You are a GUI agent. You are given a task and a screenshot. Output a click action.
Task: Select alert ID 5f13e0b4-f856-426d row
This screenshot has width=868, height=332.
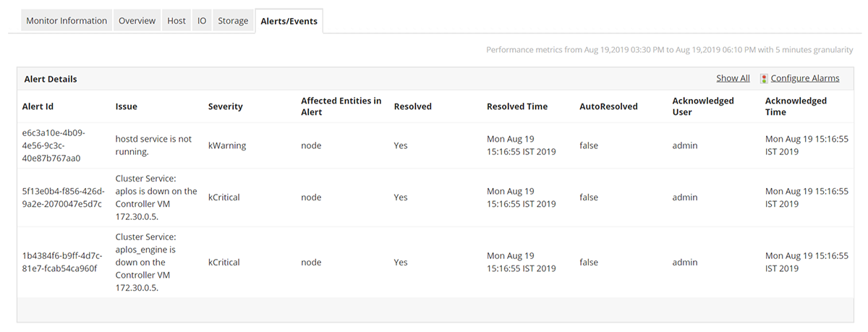61,197
